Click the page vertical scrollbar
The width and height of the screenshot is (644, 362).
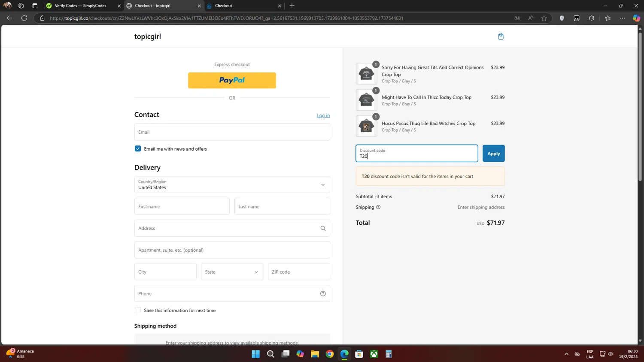(640, 107)
